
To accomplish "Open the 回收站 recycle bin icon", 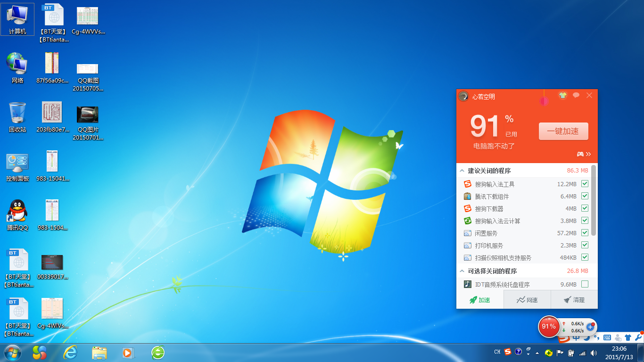I will click(17, 118).
